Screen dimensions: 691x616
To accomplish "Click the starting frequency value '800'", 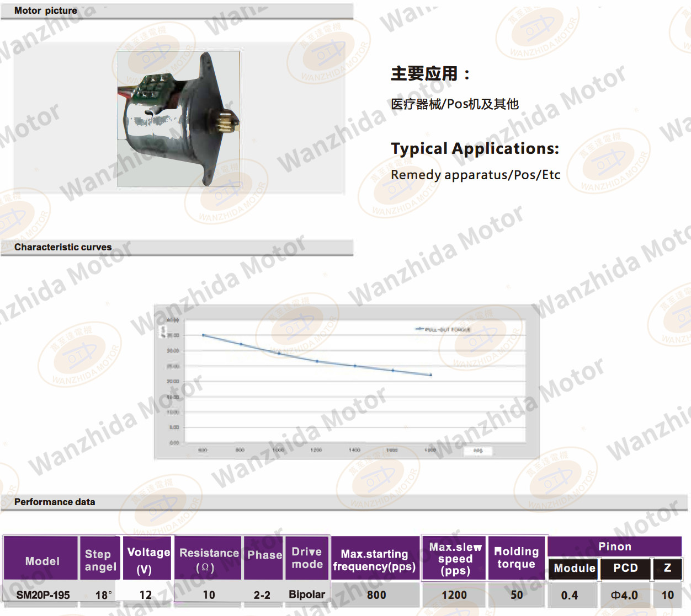I will (376, 595).
